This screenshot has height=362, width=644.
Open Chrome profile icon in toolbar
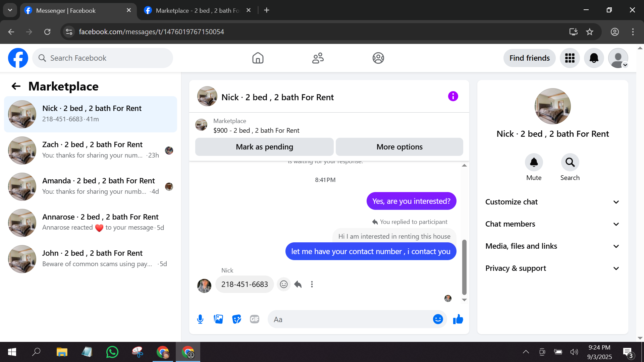click(615, 32)
